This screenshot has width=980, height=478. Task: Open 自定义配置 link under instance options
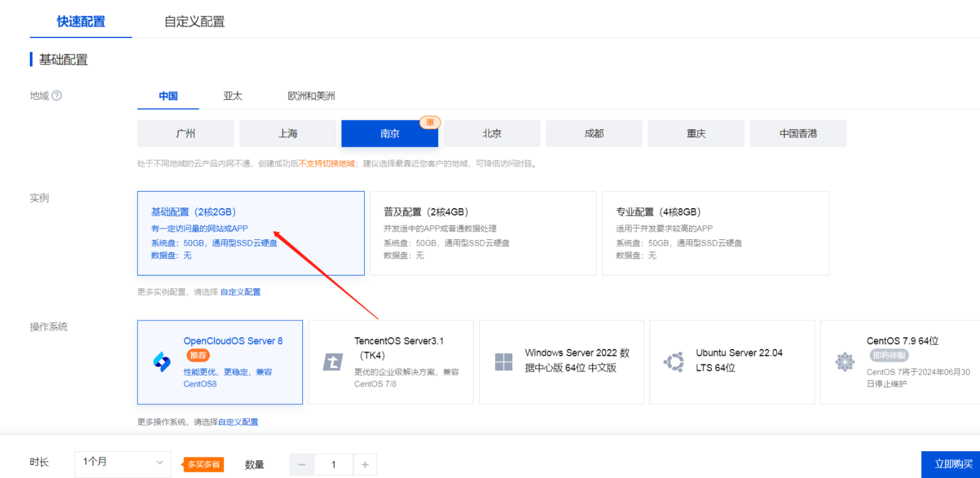[240, 292]
